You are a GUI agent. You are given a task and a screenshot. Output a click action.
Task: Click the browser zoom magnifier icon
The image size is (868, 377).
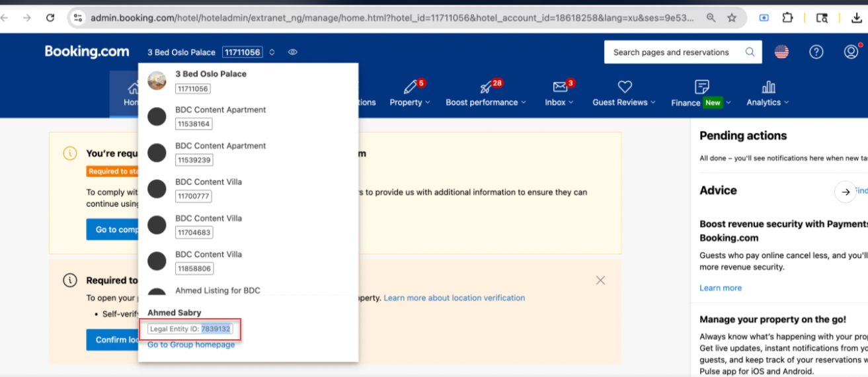click(x=711, y=18)
